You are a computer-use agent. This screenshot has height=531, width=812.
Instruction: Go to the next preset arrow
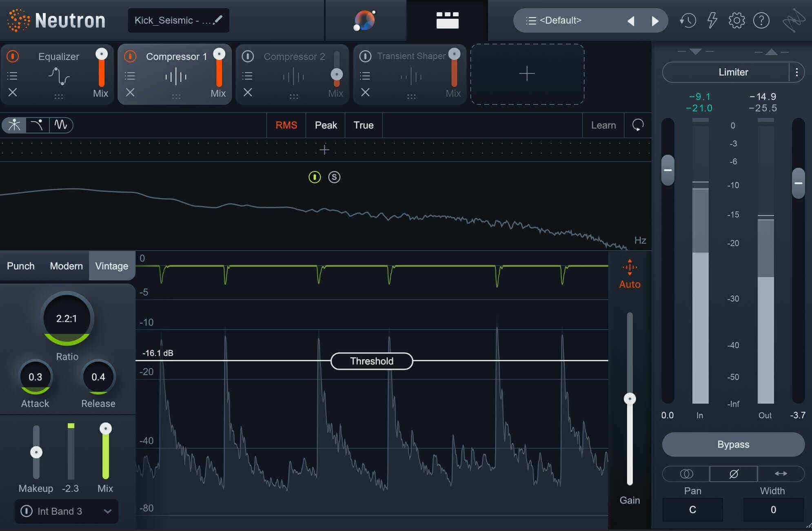(655, 21)
